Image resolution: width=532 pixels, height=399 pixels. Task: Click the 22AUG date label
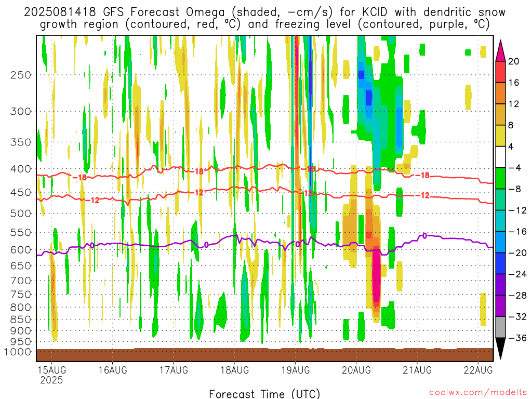point(478,370)
